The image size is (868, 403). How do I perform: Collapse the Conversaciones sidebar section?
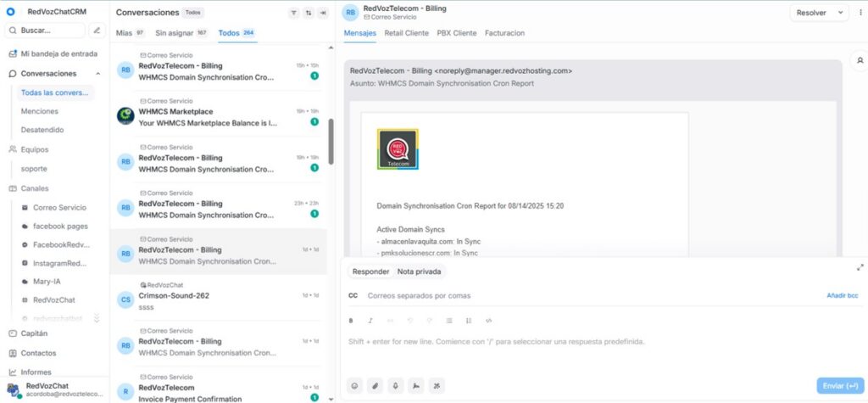[x=98, y=74]
